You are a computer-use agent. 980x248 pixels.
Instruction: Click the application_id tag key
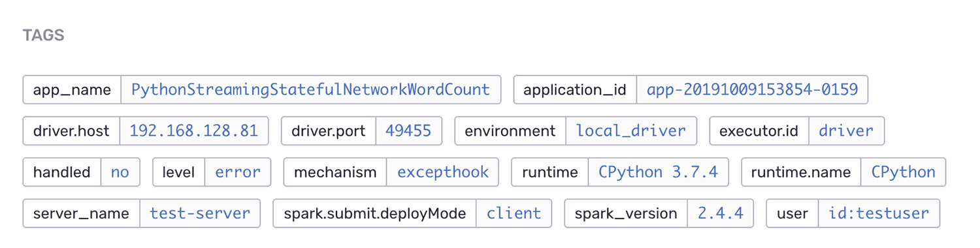pos(575,89)
